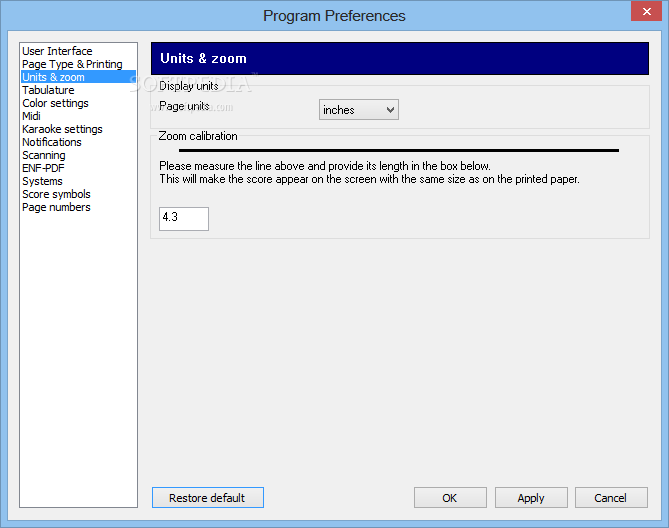Expand the Page units dropdown

(359, 110)
